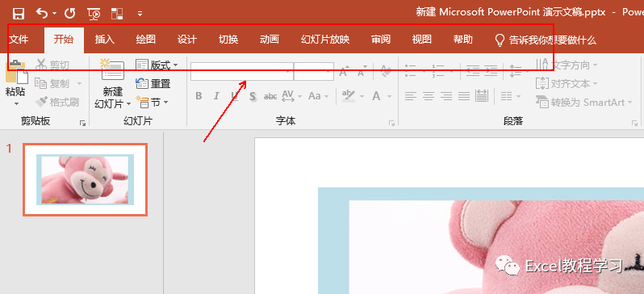The height and width of the screenshot is (294, 644).
Task: Toggle Italic formatting
Action: [216, 96]
